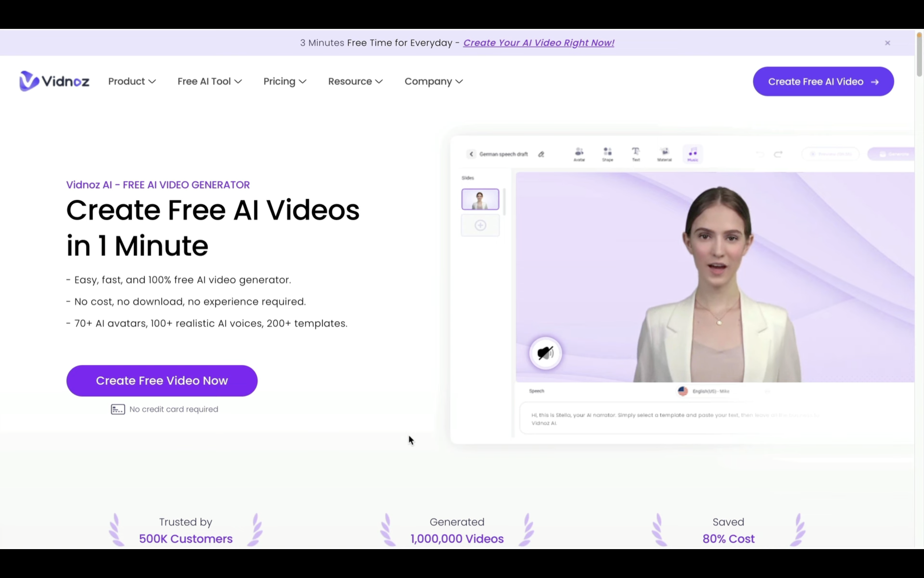Image resolution: width=924 pixels, height=578 pixels.
Task: Select the Music tool in editor preview
Action: click(693, 154)
